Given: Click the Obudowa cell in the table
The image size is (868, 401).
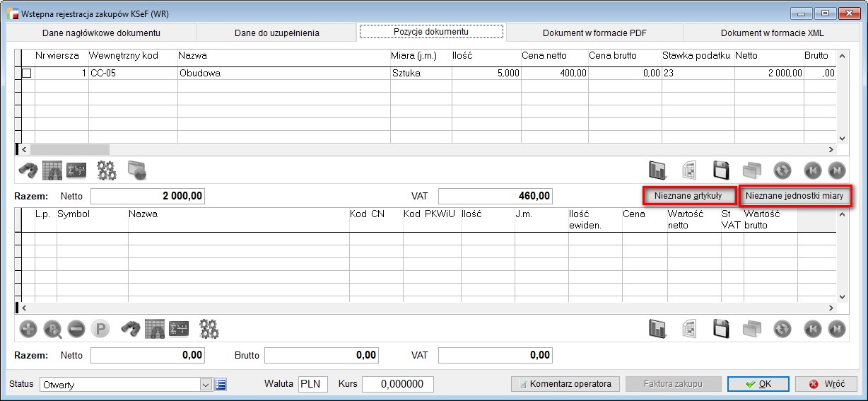Looking at the screenshot, I should [283, 73].
